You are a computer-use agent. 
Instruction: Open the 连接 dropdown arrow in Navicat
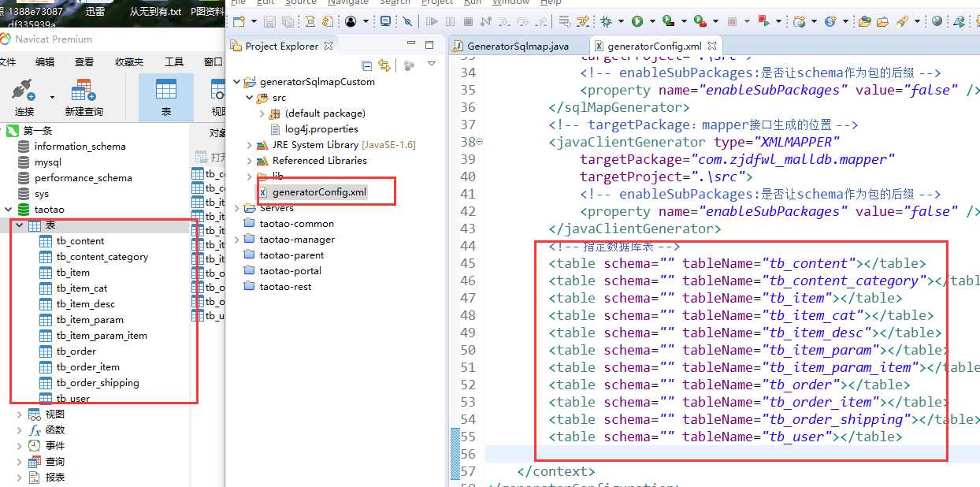coord(52,98)
